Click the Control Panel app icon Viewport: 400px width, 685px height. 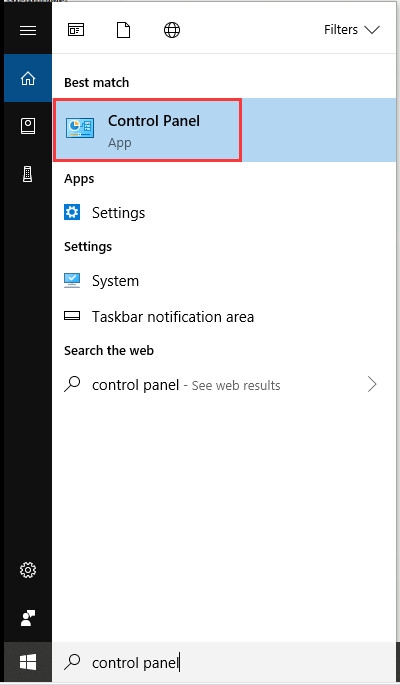pyautogui.click(x=80, y=128)
